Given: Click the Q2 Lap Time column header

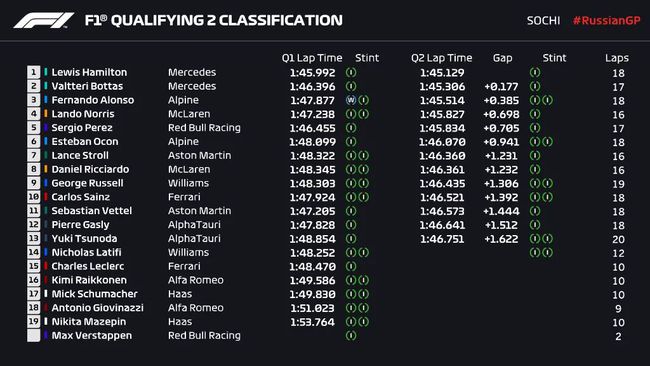Looking at the screenshot, I should click(441, 58).
